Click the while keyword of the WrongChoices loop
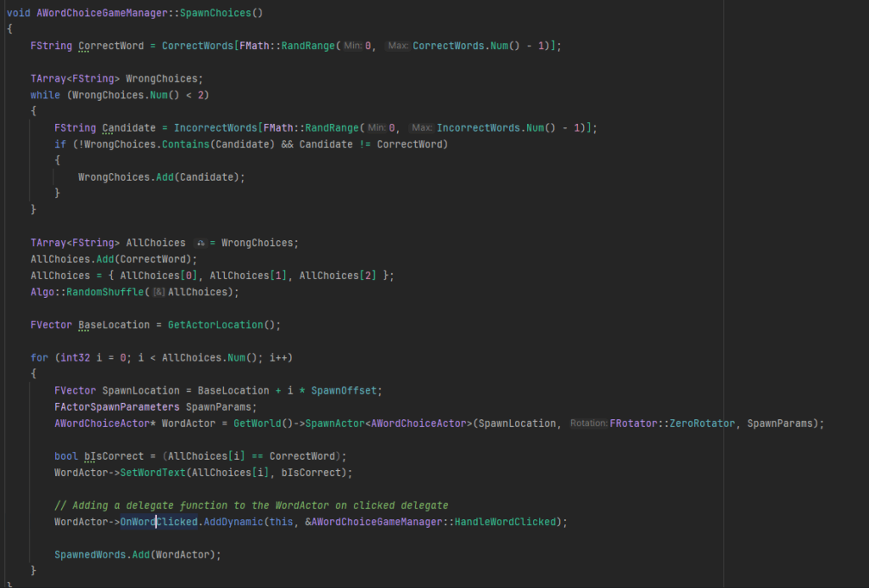The width and height of the screenshot is (869, 588). pyautogui.click(x=46, y=95)
